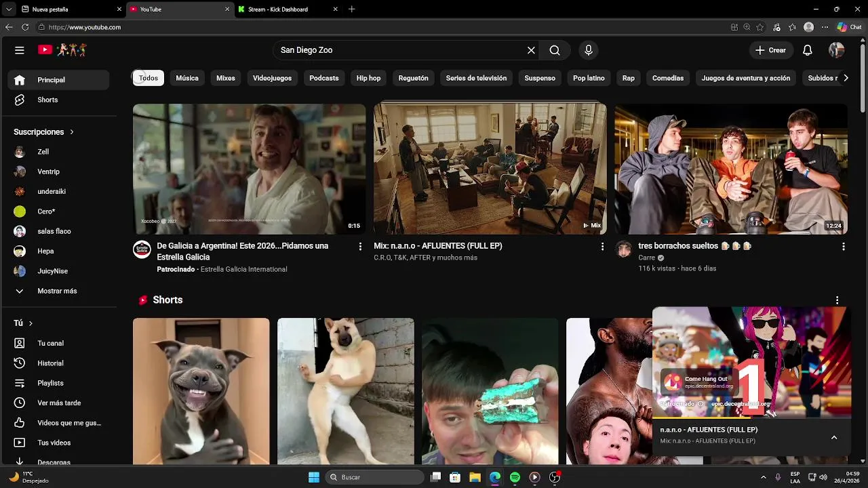The height and width of the screenshot is (488, 868).
Task: Select the Mixes filter chip
Action: point(226,78)
